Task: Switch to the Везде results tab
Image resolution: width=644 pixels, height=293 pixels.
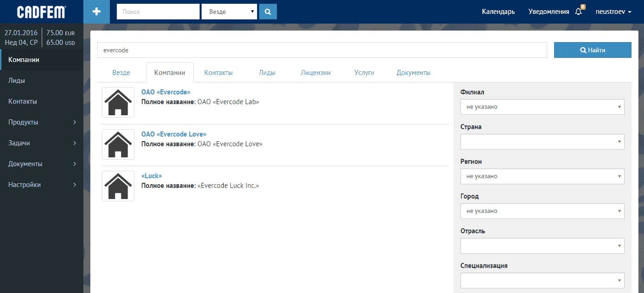Action: (121, 73)
